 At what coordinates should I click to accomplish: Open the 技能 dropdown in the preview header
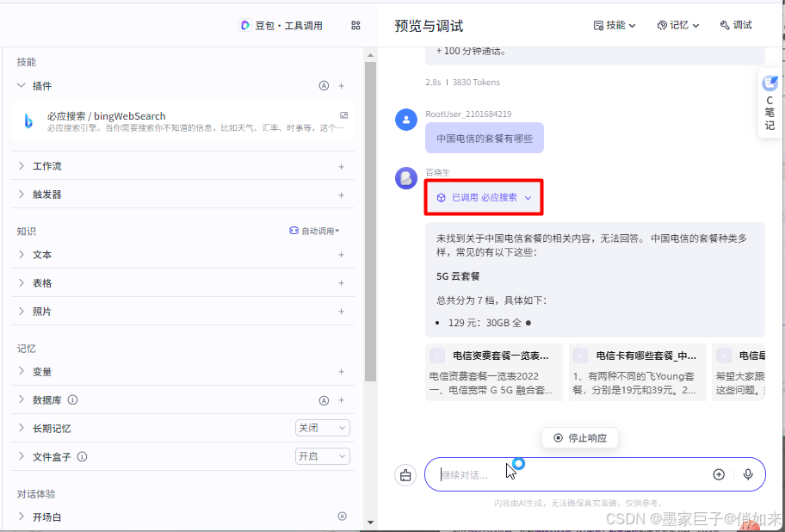coord(615,26)
